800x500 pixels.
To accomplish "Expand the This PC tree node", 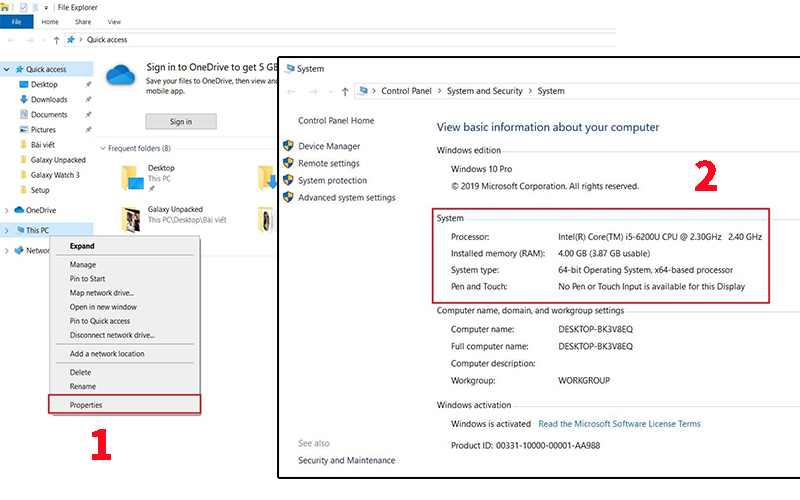I will [x=8, y=230].
